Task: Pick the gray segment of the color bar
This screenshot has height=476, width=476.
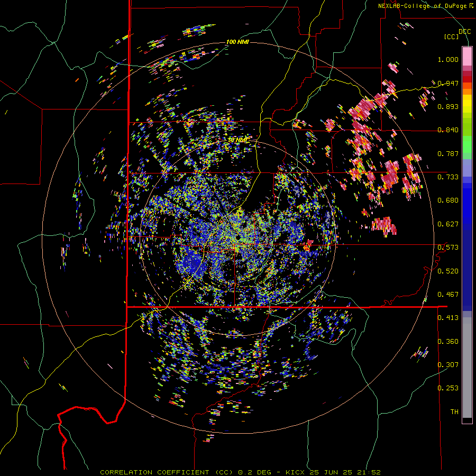Action: tap(467, 368)
